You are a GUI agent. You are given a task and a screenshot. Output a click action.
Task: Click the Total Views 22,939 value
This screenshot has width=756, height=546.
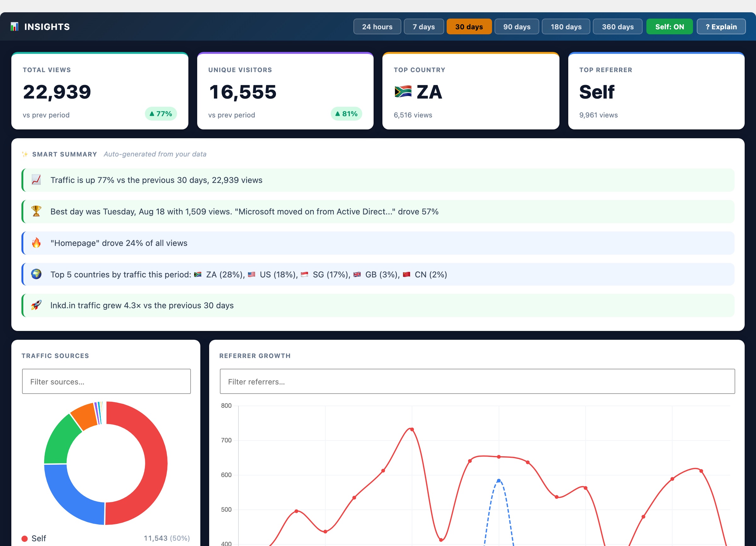tap(57, 92)
